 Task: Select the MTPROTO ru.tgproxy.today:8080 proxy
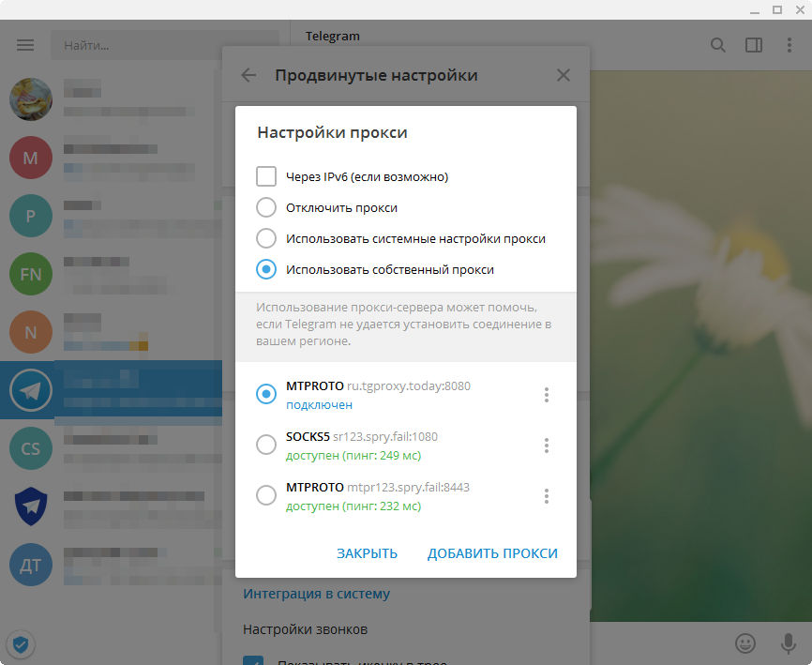pos(266,394)
